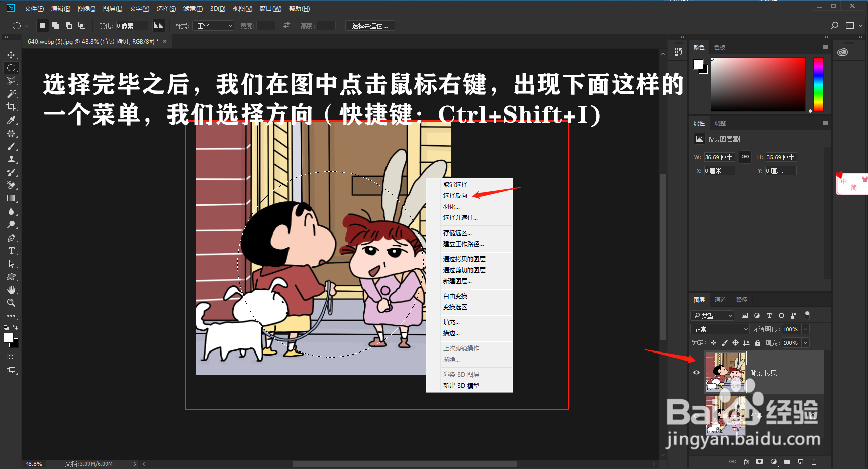This screenshot has width=868, height=469.
Task: Click the hue slider in Color panel
Action: (x=819, y=84)
